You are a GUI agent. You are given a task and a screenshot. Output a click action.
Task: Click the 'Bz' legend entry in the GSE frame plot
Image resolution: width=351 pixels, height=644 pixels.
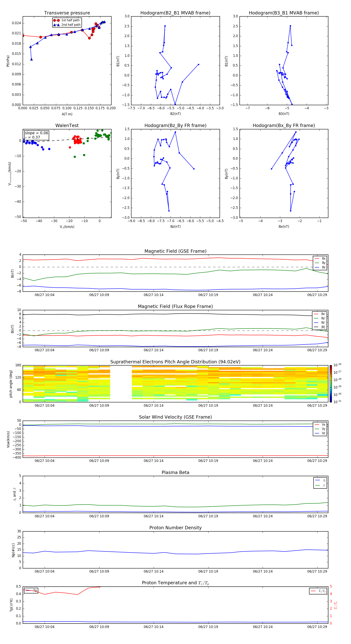[320, 267]
